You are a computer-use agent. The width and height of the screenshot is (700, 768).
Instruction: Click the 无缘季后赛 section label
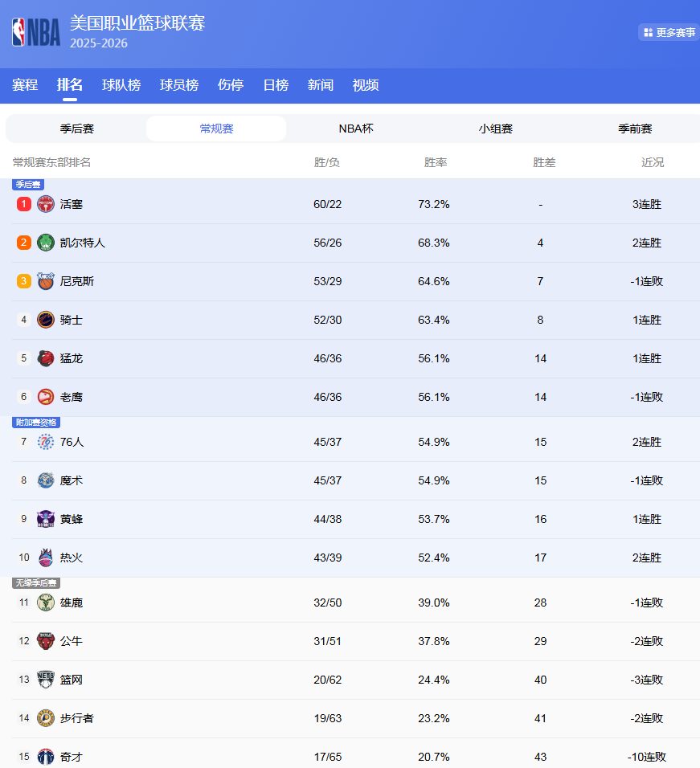pos(36,583)
